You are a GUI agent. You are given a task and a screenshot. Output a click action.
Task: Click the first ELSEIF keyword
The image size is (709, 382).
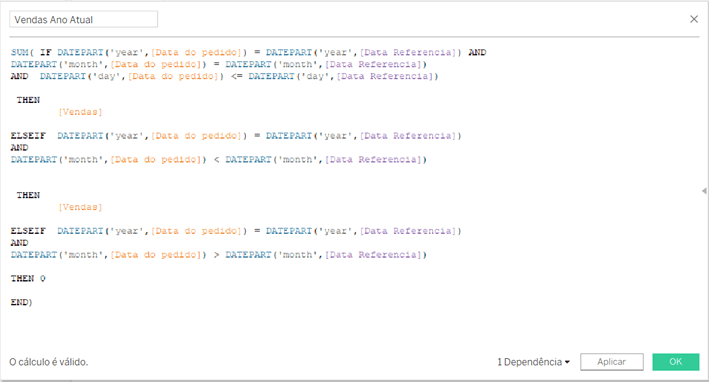(x=28, y=136)
